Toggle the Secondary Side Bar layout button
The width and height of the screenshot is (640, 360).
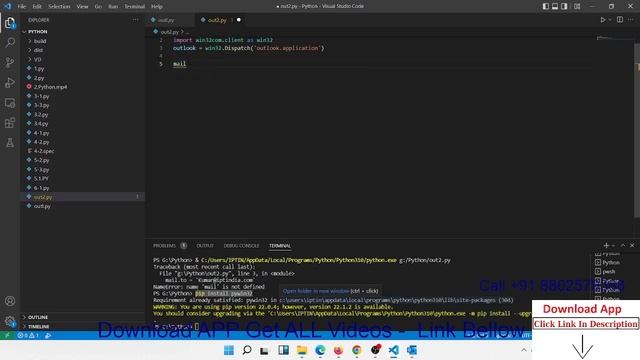tap(564, 6)
